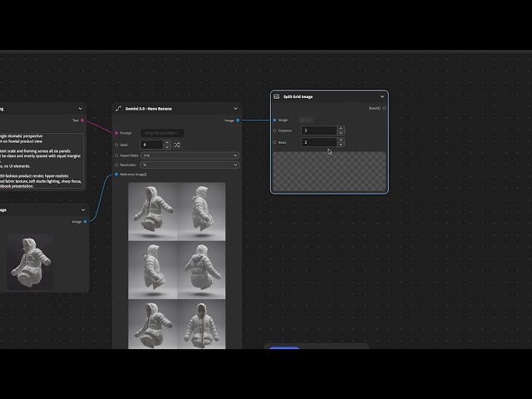The height and width of the screenshot is (399, 532).
Task: Click inside the prompt text box
Action: (x=42, y=160)
